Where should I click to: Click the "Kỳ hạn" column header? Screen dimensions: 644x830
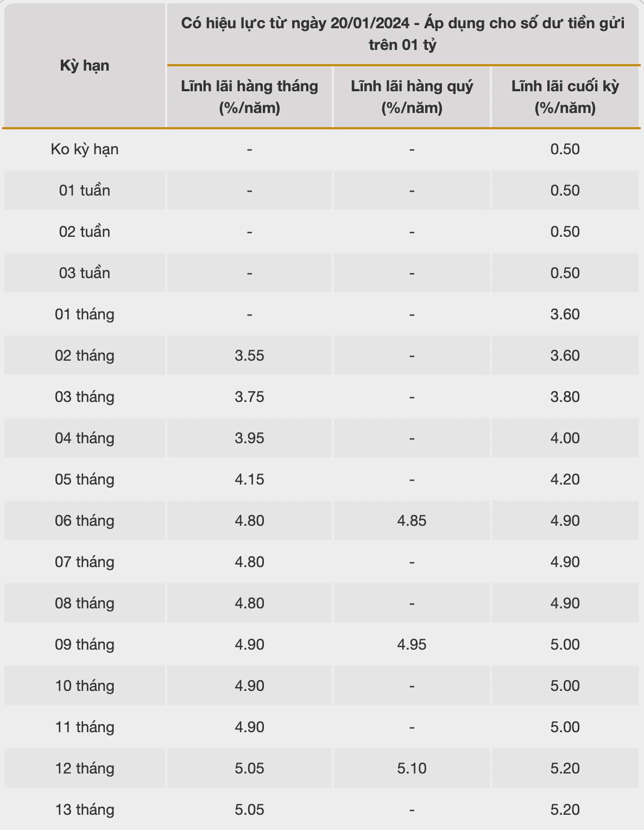tap(85, 66)
